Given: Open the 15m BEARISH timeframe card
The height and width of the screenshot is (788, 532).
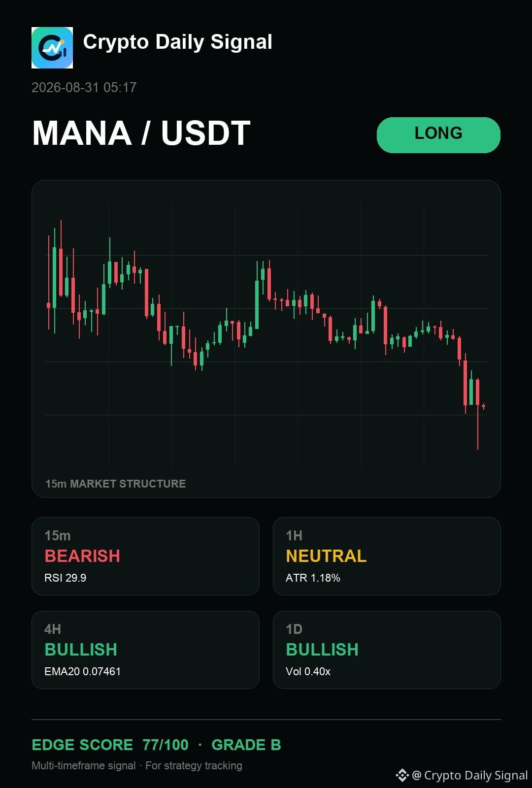Looking at the screenshot, I should (x=145, y=556).
